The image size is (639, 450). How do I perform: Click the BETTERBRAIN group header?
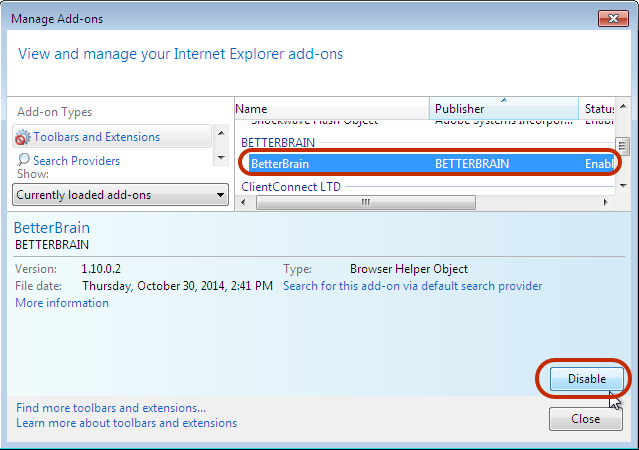click(278, 143)
